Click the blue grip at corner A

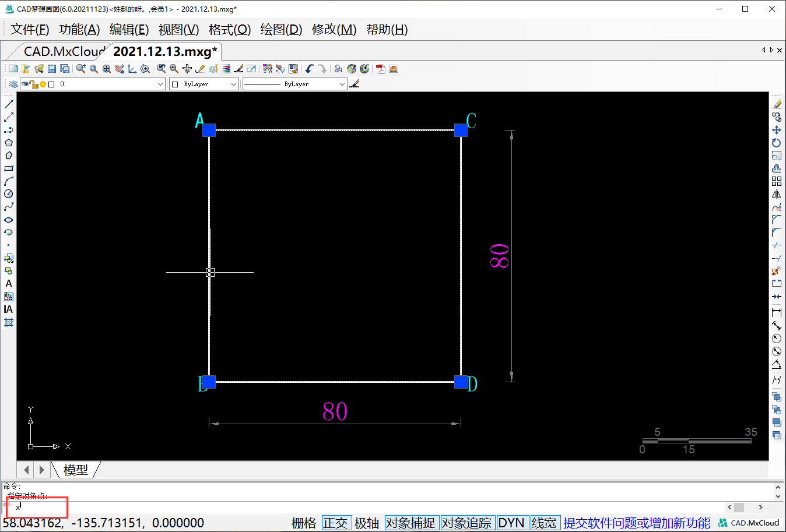tap(209, 130)
